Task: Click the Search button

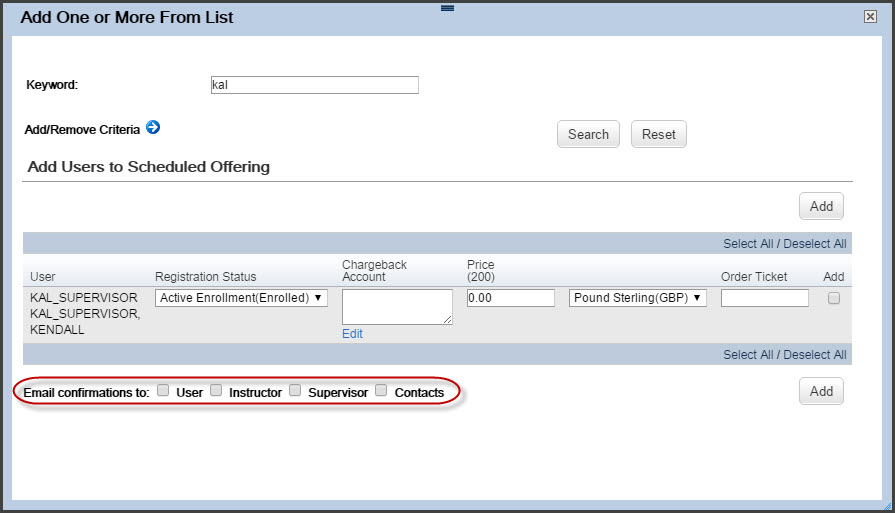Action: pos(588,134)
